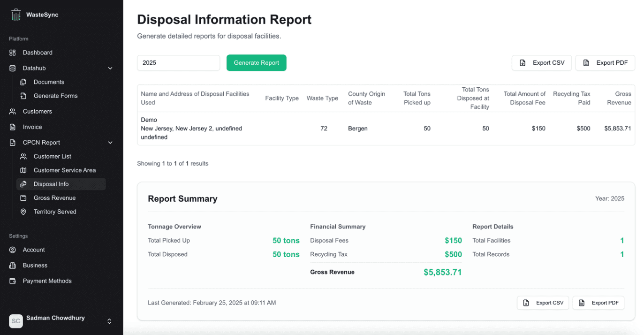Click the Waste Type column header
Viewport: 644px width, 335px height.
[322, 98]
